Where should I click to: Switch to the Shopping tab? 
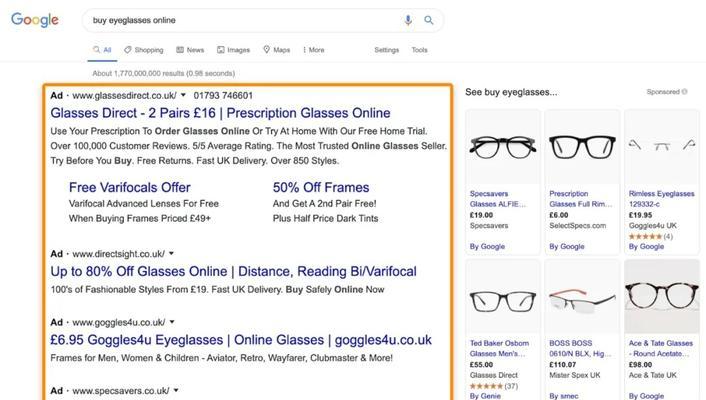(x=144, y=50)
